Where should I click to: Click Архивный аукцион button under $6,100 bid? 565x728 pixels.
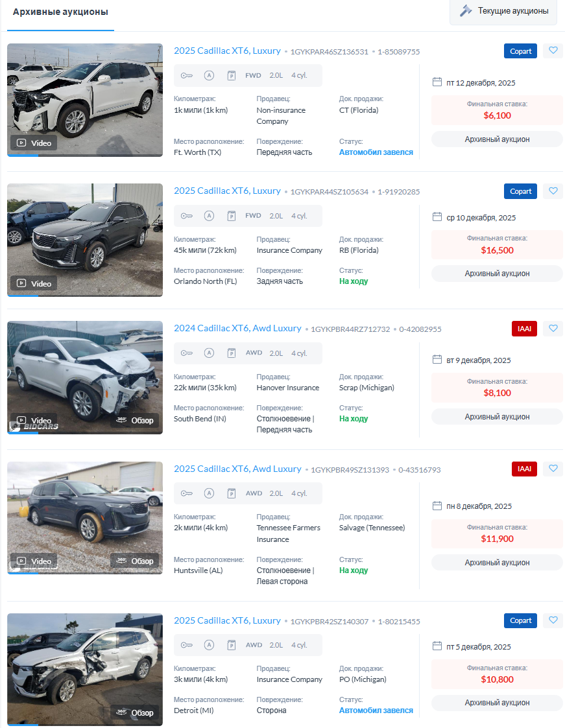(497, 139)
